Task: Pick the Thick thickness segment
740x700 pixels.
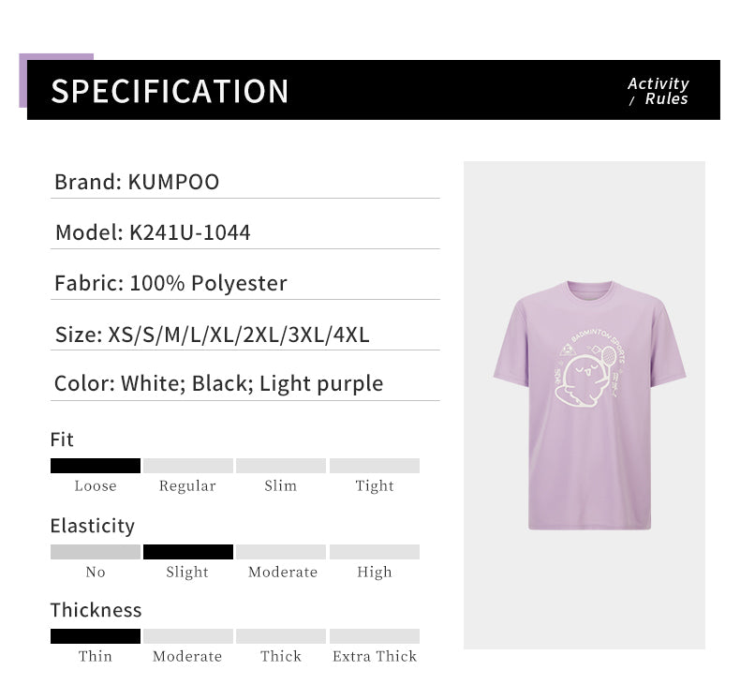Action: point(280,636)
